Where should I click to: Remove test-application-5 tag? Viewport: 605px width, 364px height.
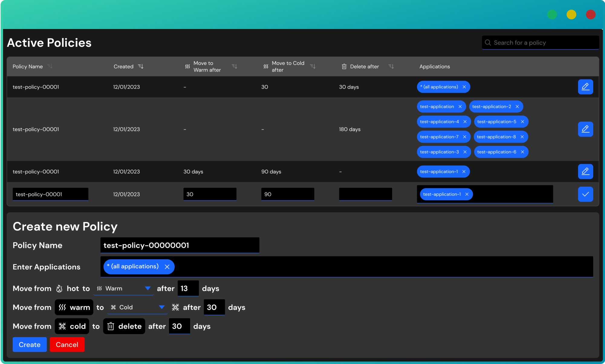[522, 122]
